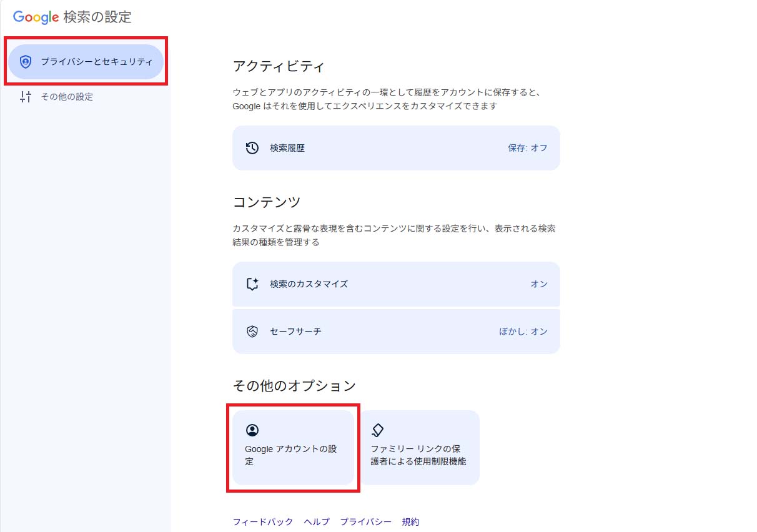Switch to the その他の設定 tab
This screenshot has width=757, height=532.
coord(86,97)
